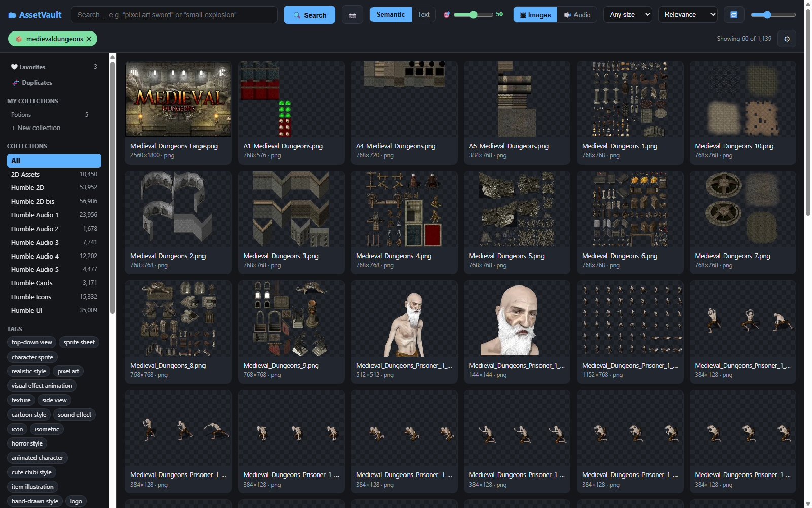Screen dimensions: 812x508
Task: Open Medieval_Dungeons_7.png thumbnail
Action: click(743, 209)
